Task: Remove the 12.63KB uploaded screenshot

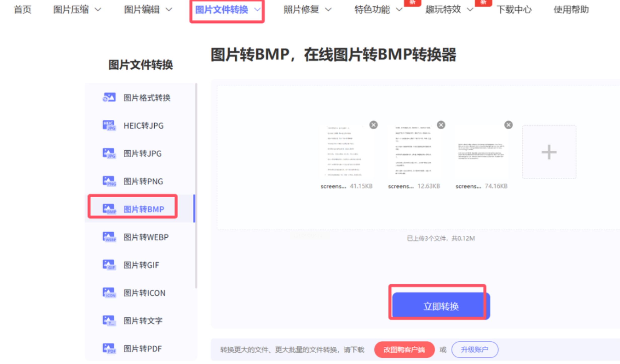Action: [441, 125]
